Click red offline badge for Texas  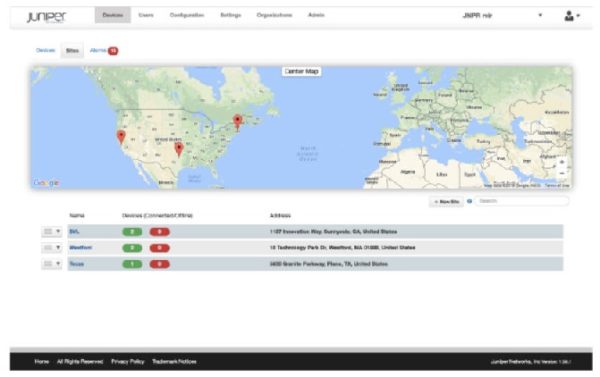[160, 264]
